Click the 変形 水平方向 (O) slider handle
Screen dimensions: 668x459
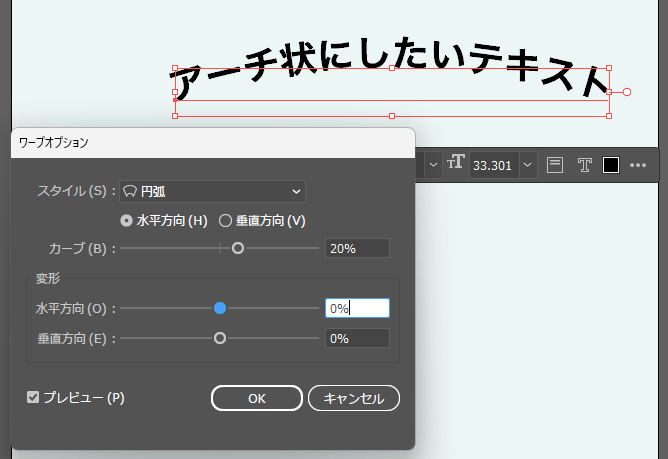pyautogui.click(x=220, y=308)
